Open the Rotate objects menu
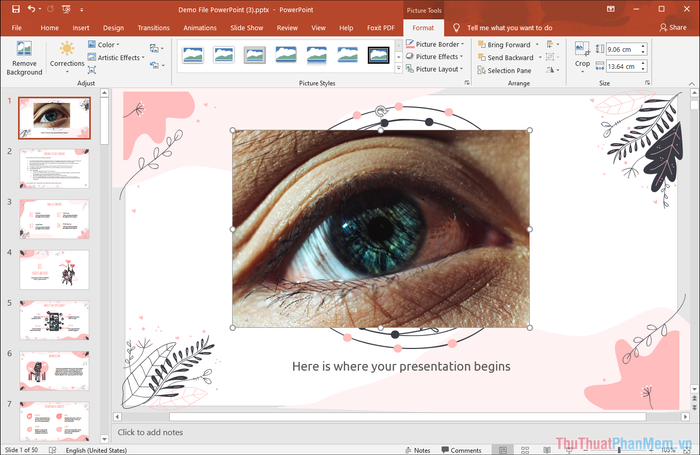 coord(553,70)
